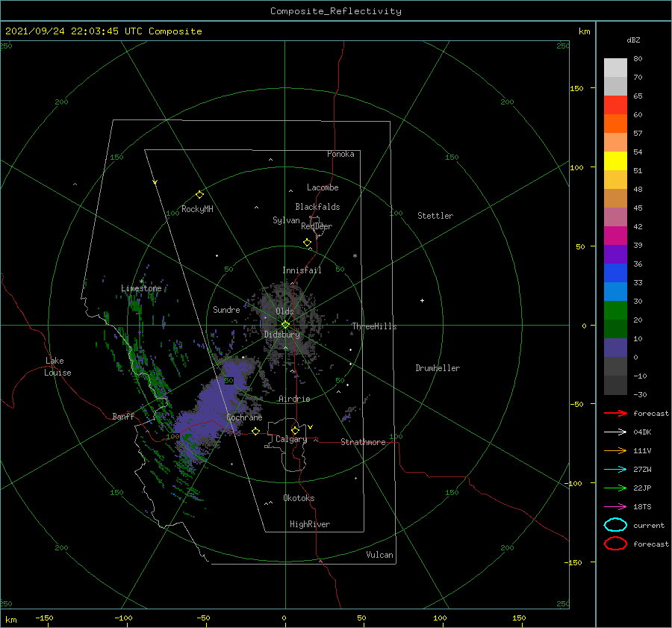Click the cyan 27ZW arrow in legend
672x628 pixels.
point(615,470)
